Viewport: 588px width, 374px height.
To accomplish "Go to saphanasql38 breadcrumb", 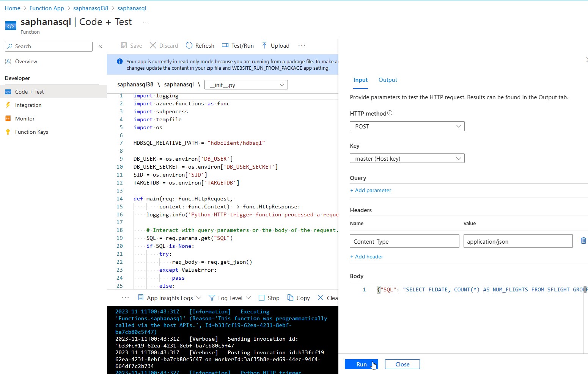I will click(91, 8).
